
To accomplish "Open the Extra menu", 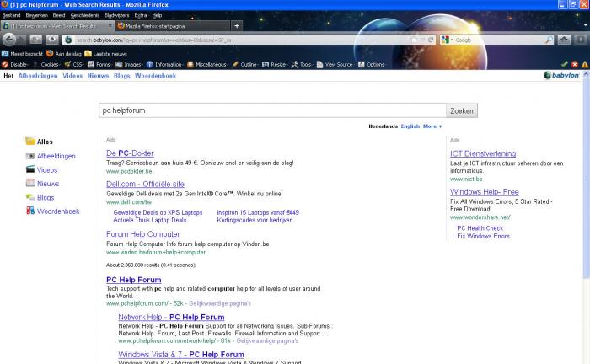I will pyautogui.click(x=141, y=15).
